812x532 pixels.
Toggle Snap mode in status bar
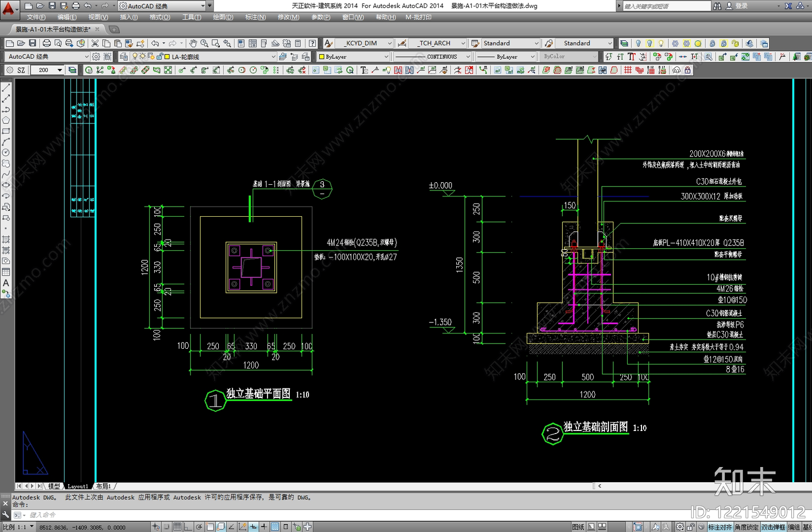click(x=166, y=527)
